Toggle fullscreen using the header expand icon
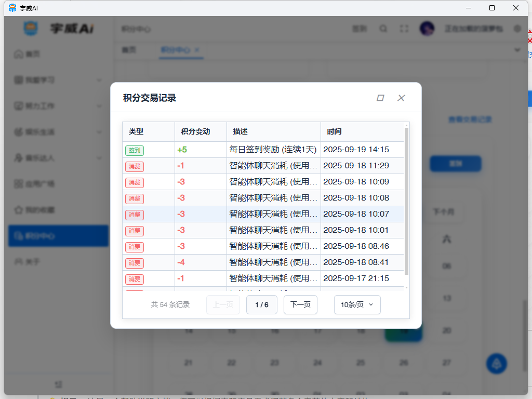 (x=404, y=29)
